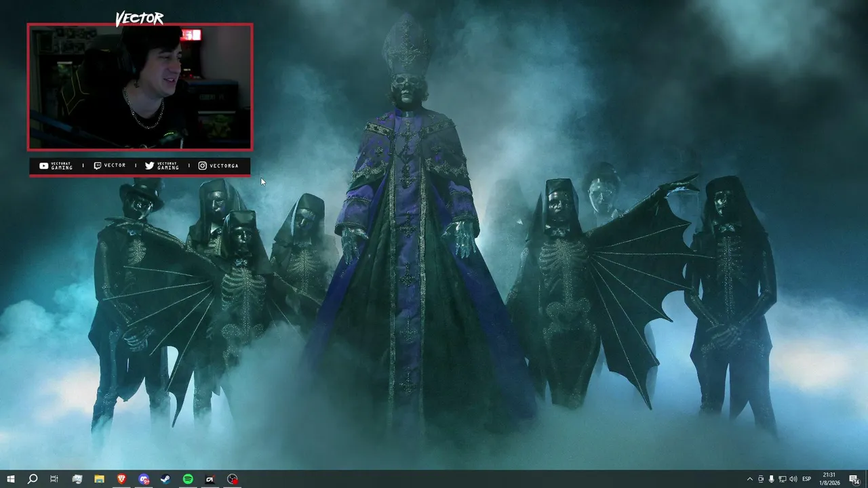Click the Meet Now camera tray icon
Viewport: 868px width, 488px height.
[761, 479]
